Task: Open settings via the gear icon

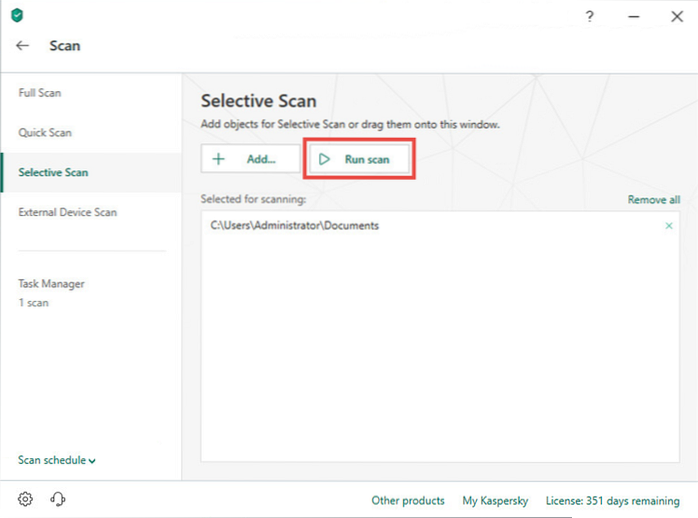Action: point(25,499)
